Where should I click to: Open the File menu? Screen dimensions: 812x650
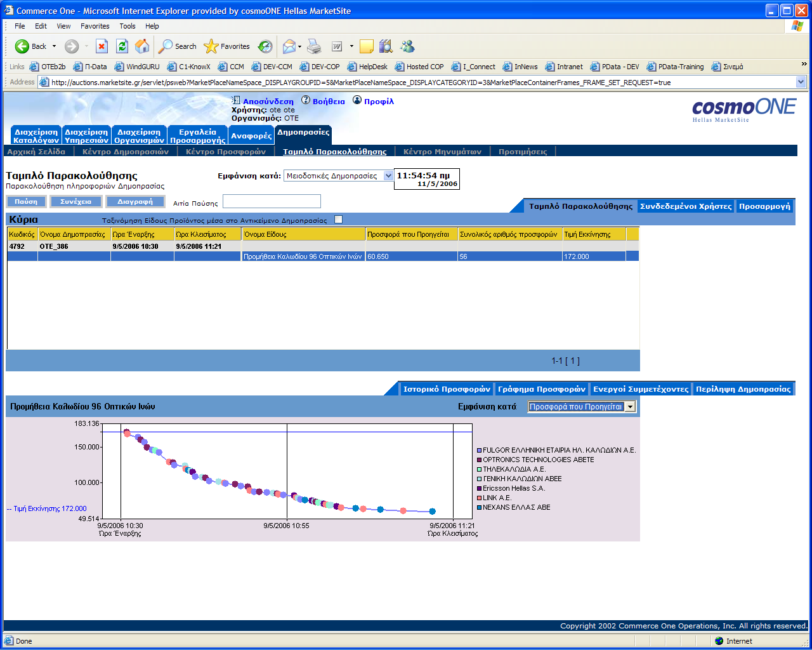[20, 26]
